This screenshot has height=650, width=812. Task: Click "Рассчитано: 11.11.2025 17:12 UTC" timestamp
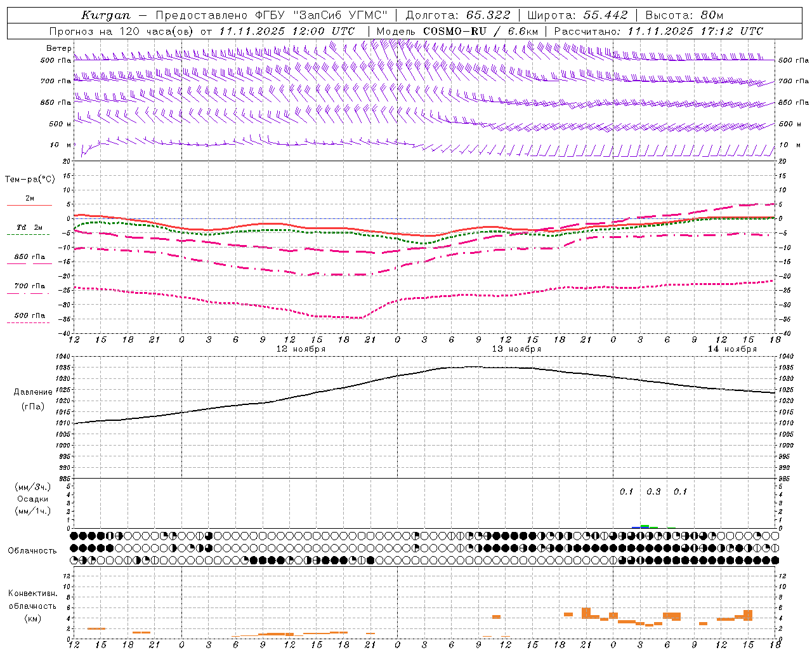[658, 31]
